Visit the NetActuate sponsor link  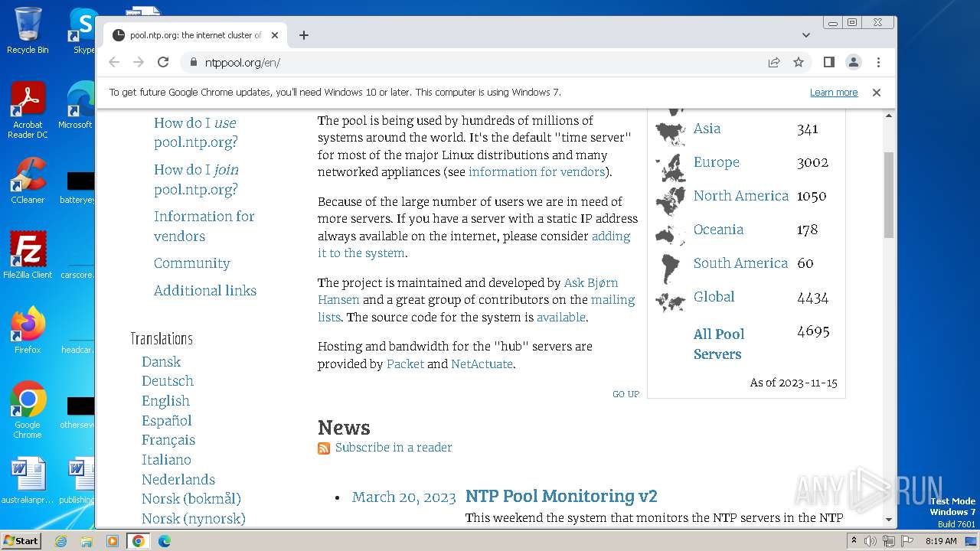pos(482,364)
